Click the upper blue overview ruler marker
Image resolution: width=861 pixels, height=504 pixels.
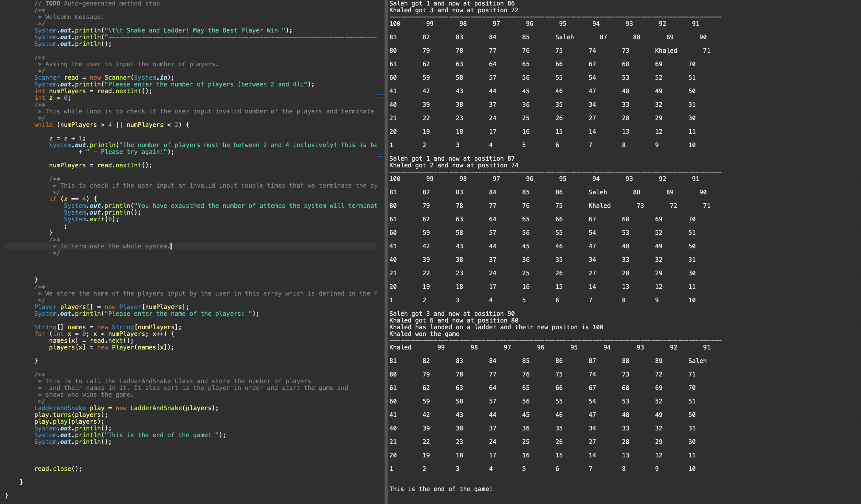[x=380, y=96]
